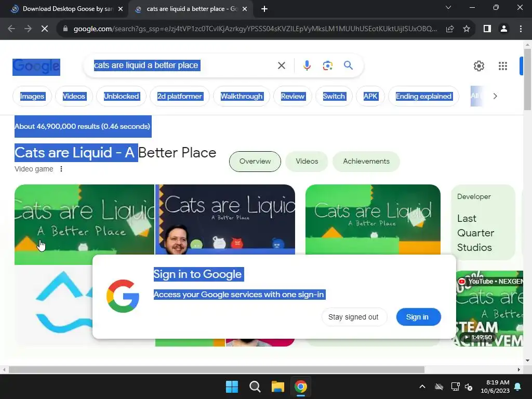Open the Achievements tab of the game panel

(x=366, y=162)
